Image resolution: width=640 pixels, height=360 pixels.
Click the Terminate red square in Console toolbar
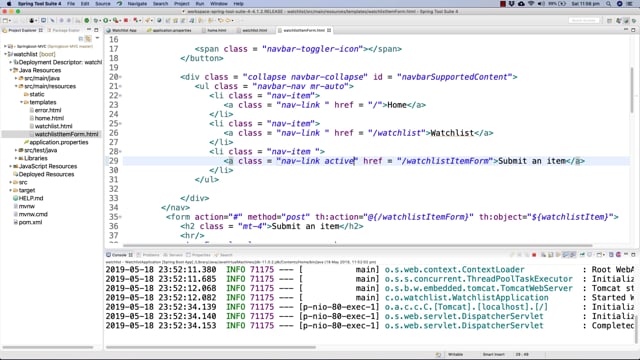click(x=534, y=255)
